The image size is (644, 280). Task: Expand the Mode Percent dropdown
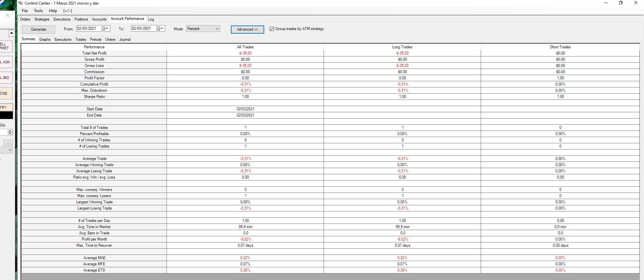tap(217, 29)
